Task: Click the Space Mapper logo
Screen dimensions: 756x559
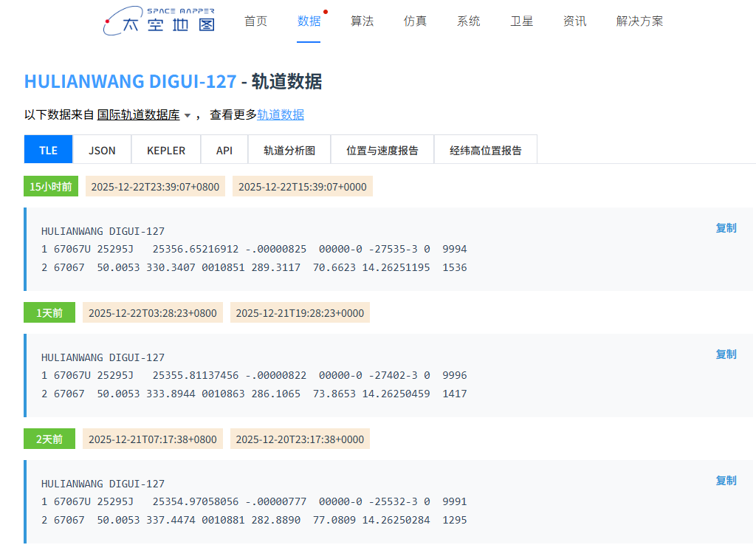Action: (159, 21)
